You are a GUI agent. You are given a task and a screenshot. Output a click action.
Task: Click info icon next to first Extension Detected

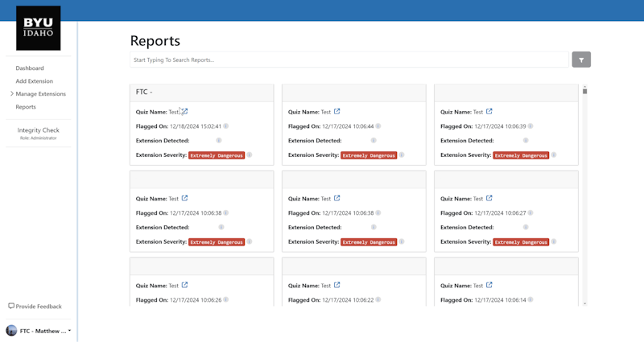click(219, 141)
